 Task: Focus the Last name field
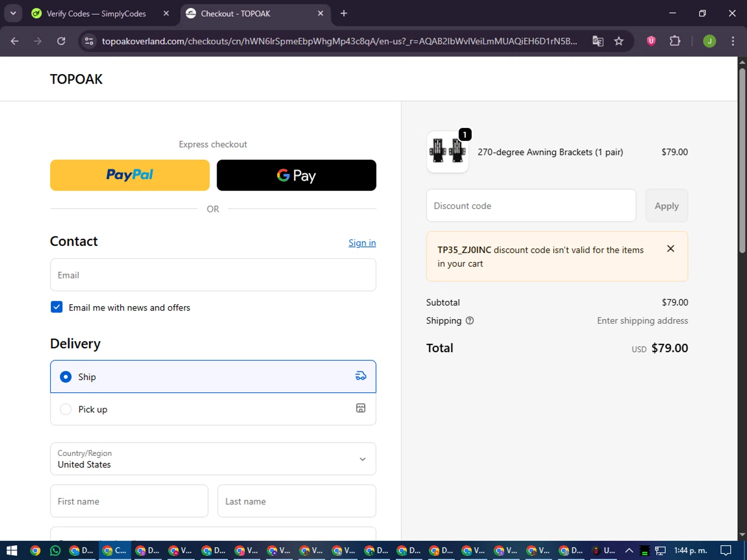297,501
